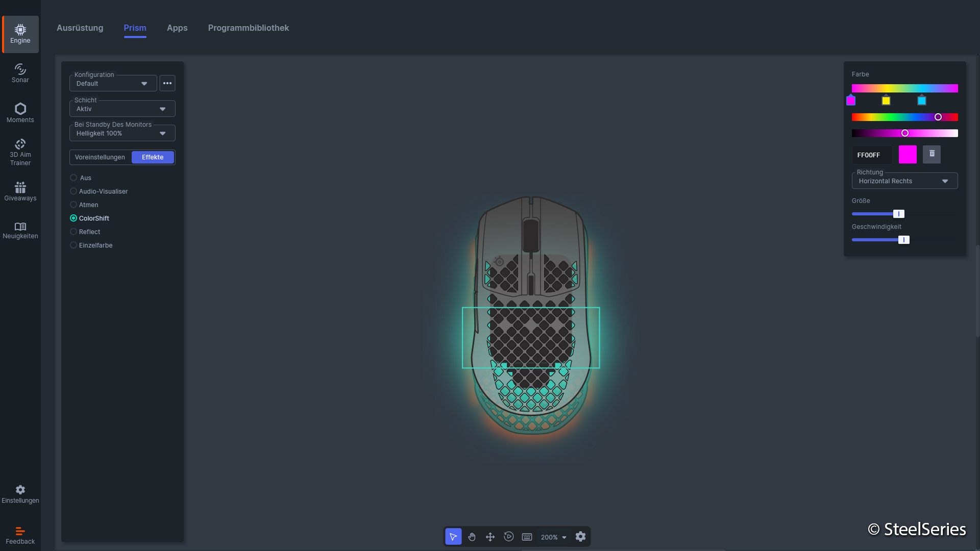Screen dimensions: 980x551
Task: Open the Schicht Aktiv dropdown
Action: pos(122,109)
